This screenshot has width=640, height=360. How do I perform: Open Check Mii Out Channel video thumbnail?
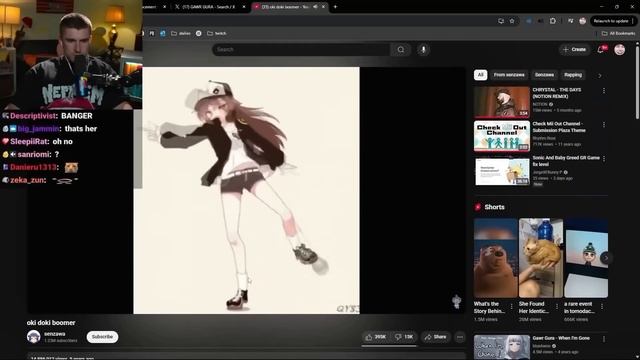(x=502, y=136)
